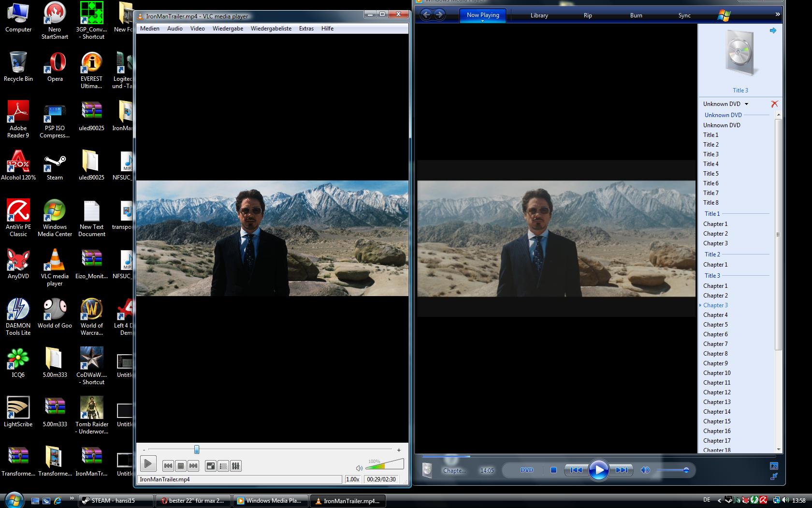Image resolution: width=812 pixels, height=508 pixels.
Task: Click Media Player next chapter button
Action: [x=622, y=470]
